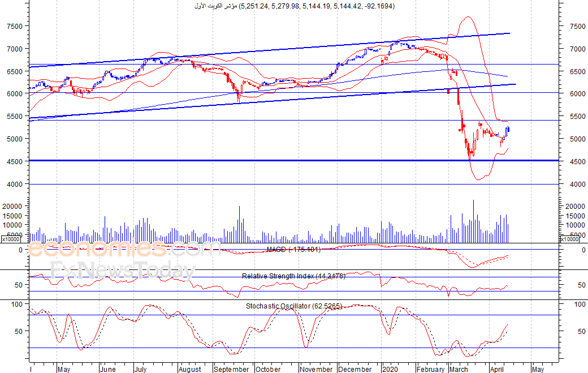
Task: Click the April label on the time axis
Action: 497,369
